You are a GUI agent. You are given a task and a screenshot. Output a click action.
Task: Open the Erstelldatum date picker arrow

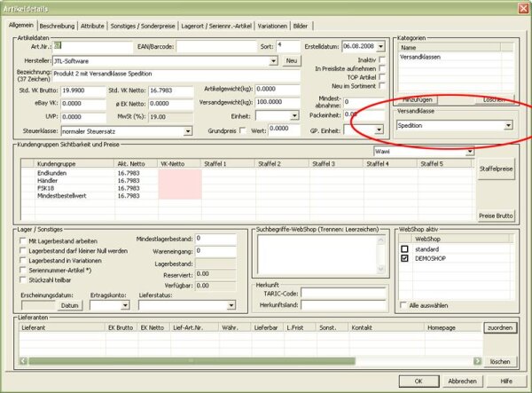(380, 46)
